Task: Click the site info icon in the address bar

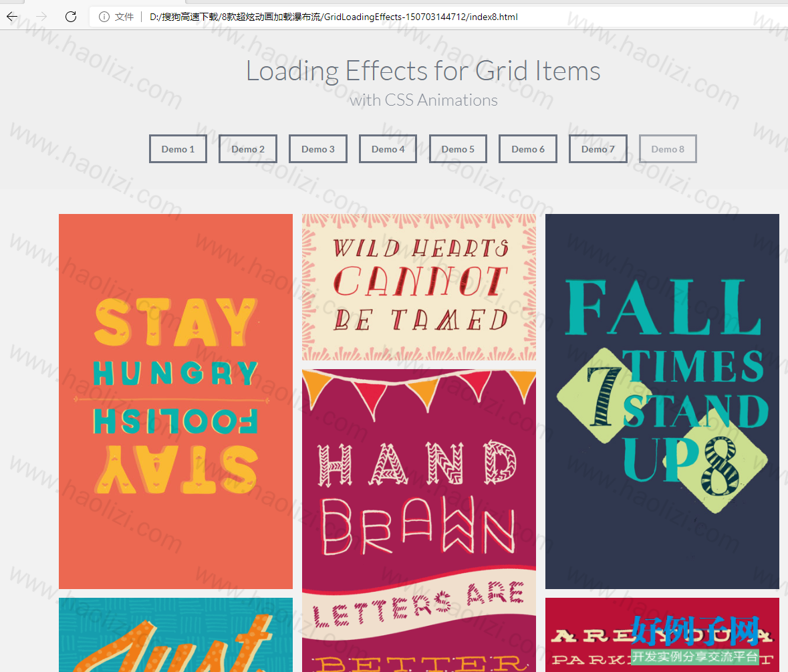Action: click(x=104, y=17)
